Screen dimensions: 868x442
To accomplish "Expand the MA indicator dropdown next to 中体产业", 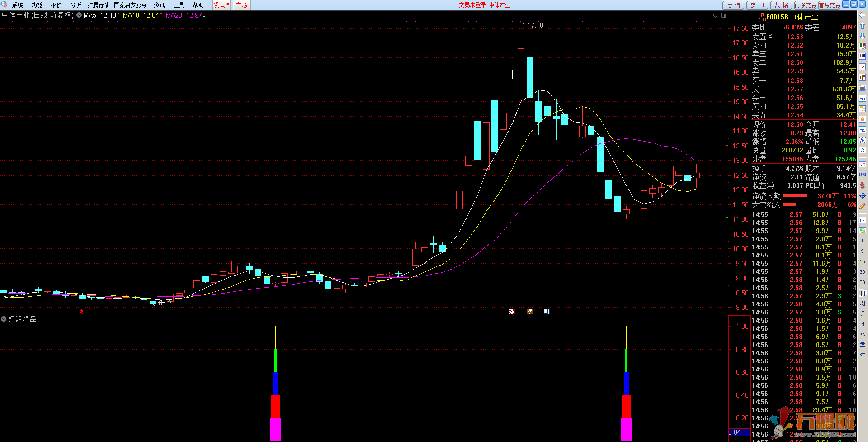I will click(79, 15).
